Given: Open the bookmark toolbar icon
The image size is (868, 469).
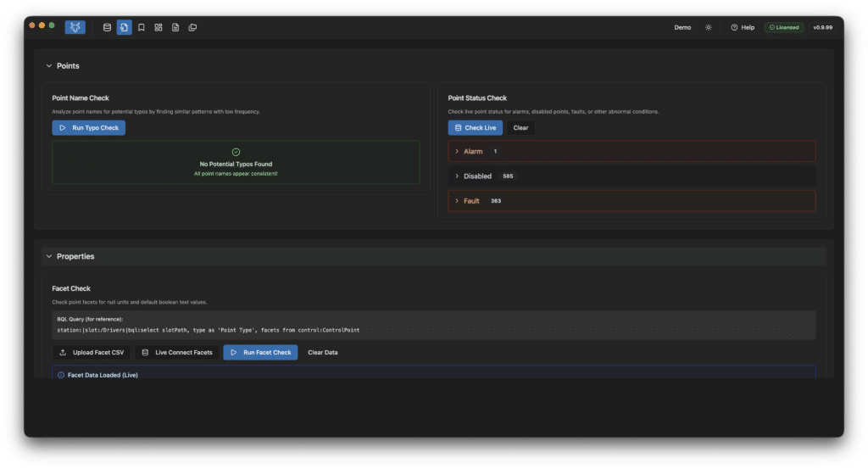Looking at the screenshot, I should (x=142, y=27).
